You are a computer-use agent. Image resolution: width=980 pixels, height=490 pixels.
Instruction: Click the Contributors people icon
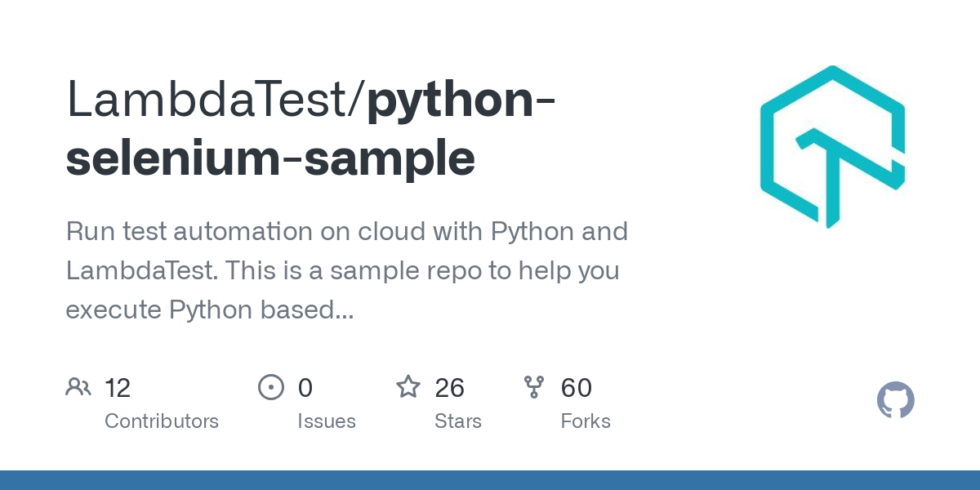point(78,387)
